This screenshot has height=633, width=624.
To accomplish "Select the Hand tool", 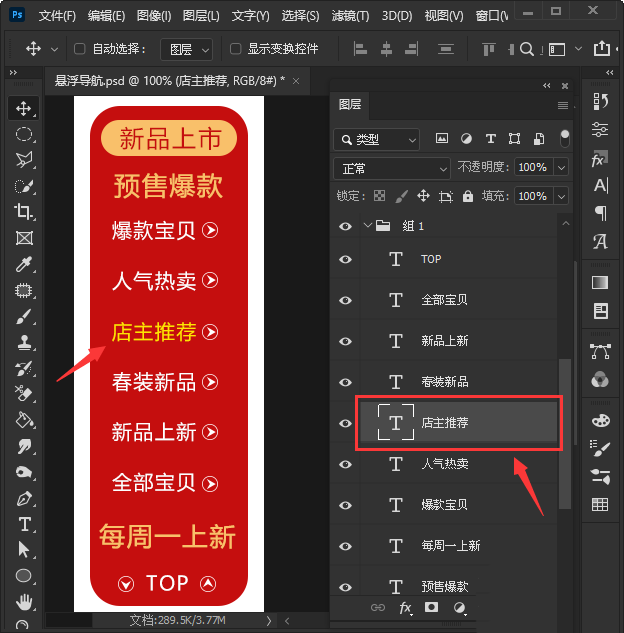I will 24,602.
